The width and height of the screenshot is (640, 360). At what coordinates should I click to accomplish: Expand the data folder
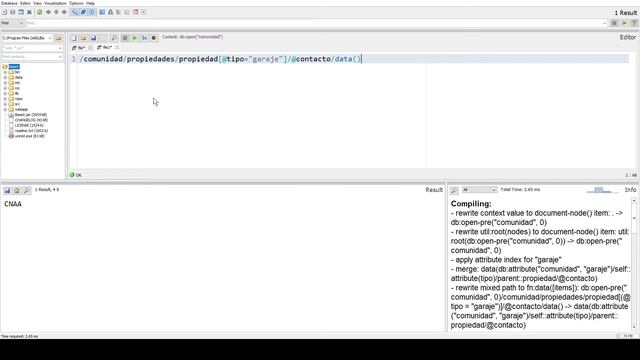[5, 77]
